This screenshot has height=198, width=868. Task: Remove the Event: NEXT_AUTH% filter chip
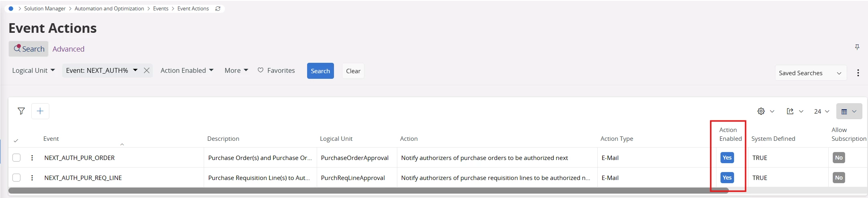(x=147, y=70)
